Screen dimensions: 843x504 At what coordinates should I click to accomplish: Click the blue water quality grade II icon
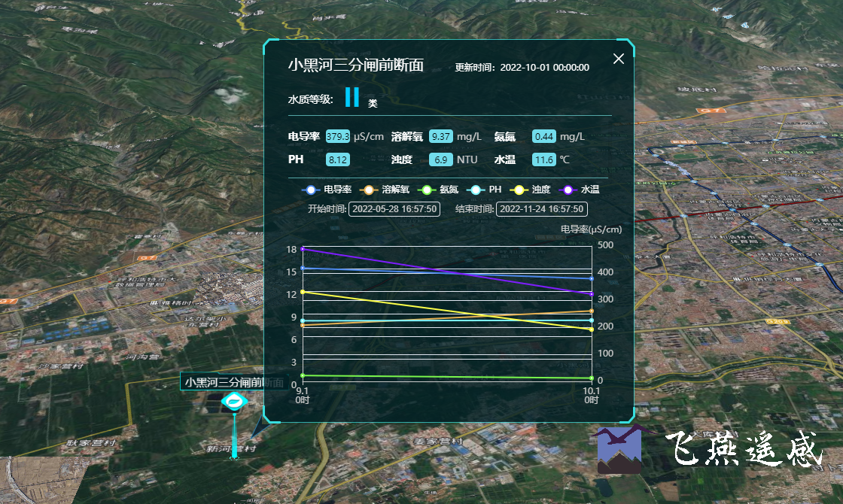(x=352, y=97)
